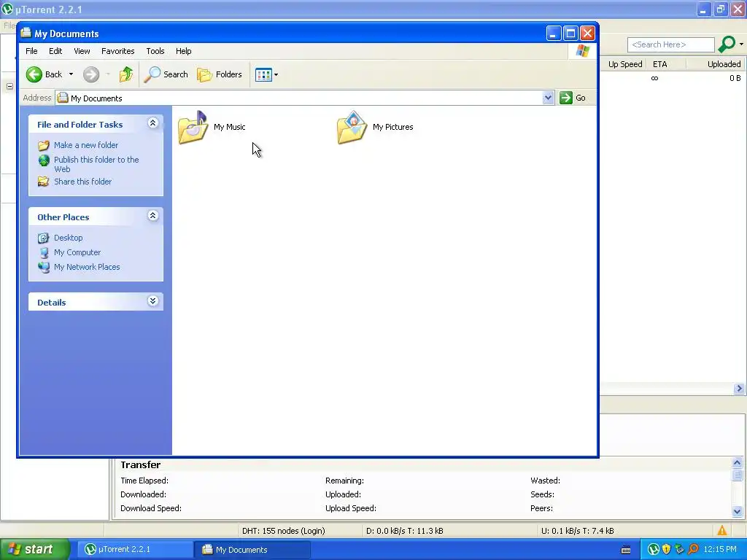Open the Back history dropdown arrow
Screen dimensions: 747x560
pyautogui.click(x=71, y=74)
